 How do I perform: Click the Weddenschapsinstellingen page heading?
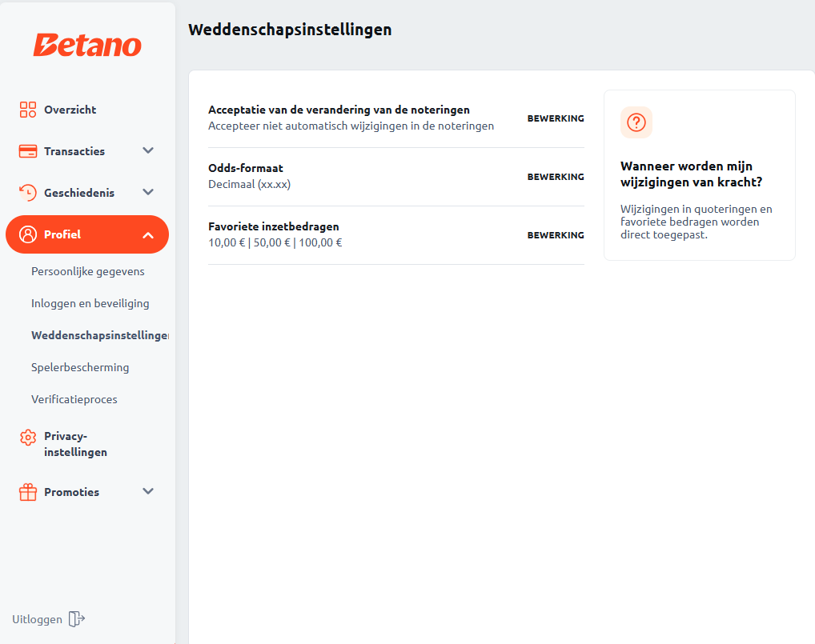290,30
